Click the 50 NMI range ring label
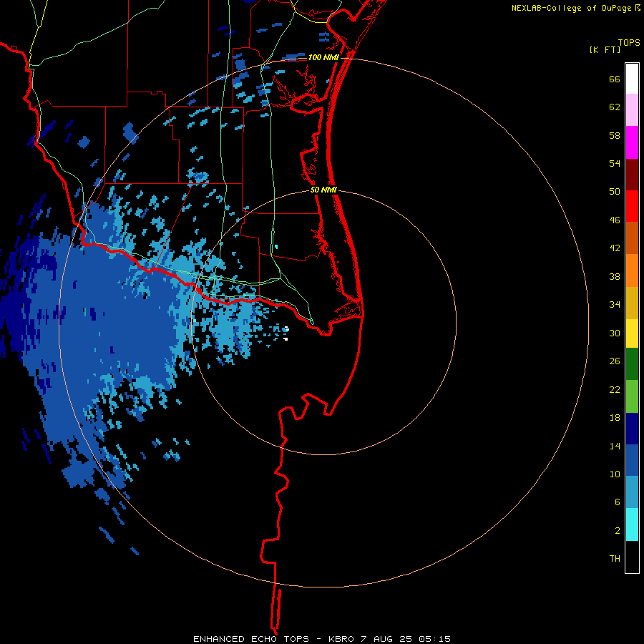The image size is (644, 644). pyautogui.click(x=323, y=190)
